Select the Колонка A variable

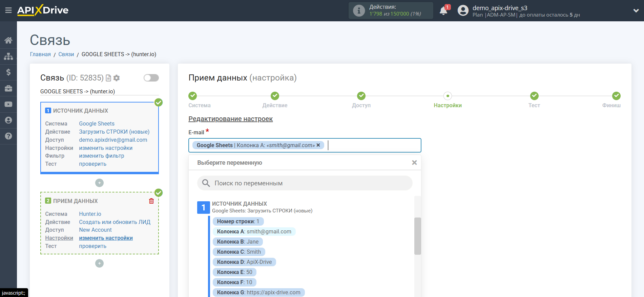pyautogui.click(x=254, y=231)
